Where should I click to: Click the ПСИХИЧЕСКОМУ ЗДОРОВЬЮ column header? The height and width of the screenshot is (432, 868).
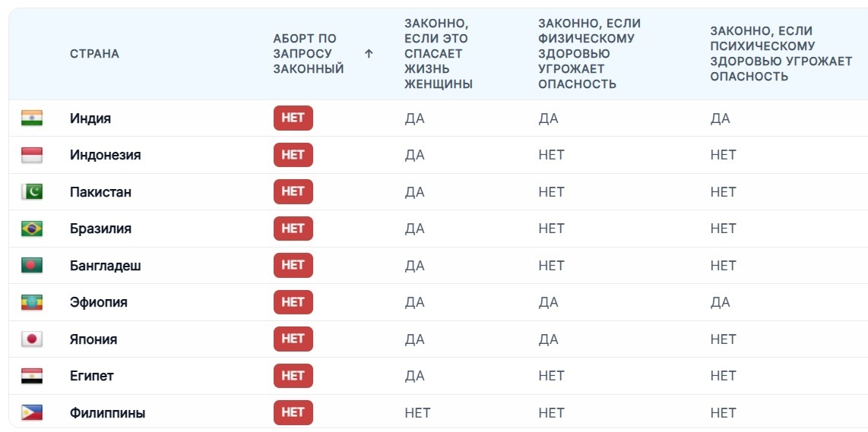[781, 54]
